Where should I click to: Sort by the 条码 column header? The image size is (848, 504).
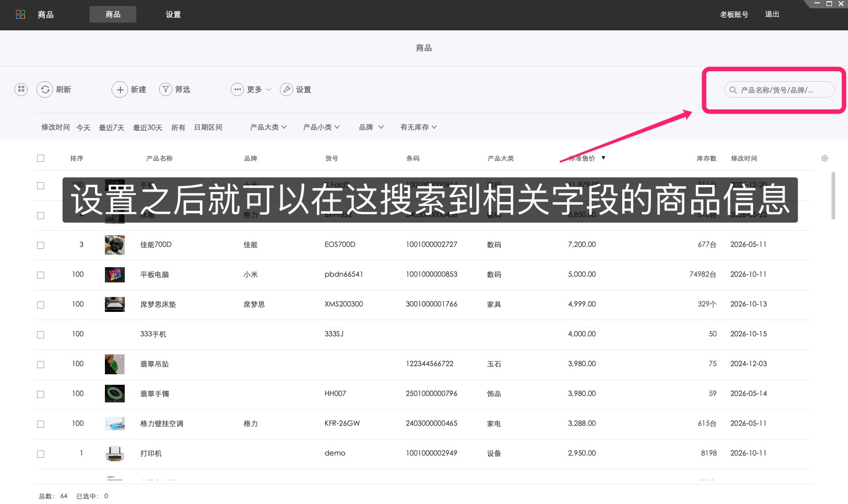tap(413, 158)
